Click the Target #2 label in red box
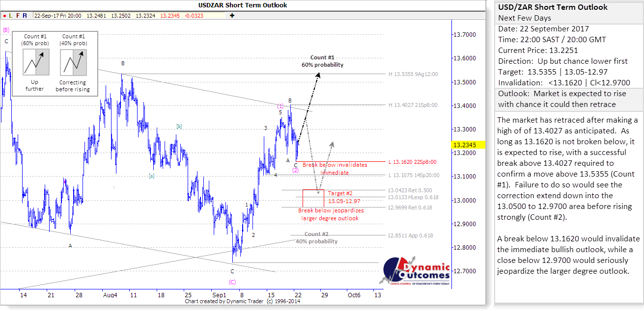 [x=340, y=193]
